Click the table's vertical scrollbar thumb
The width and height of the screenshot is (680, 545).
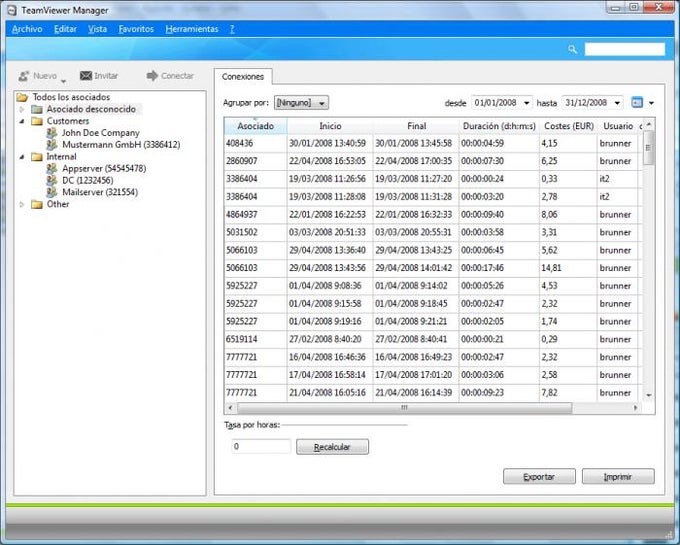(x=648, y=148)
